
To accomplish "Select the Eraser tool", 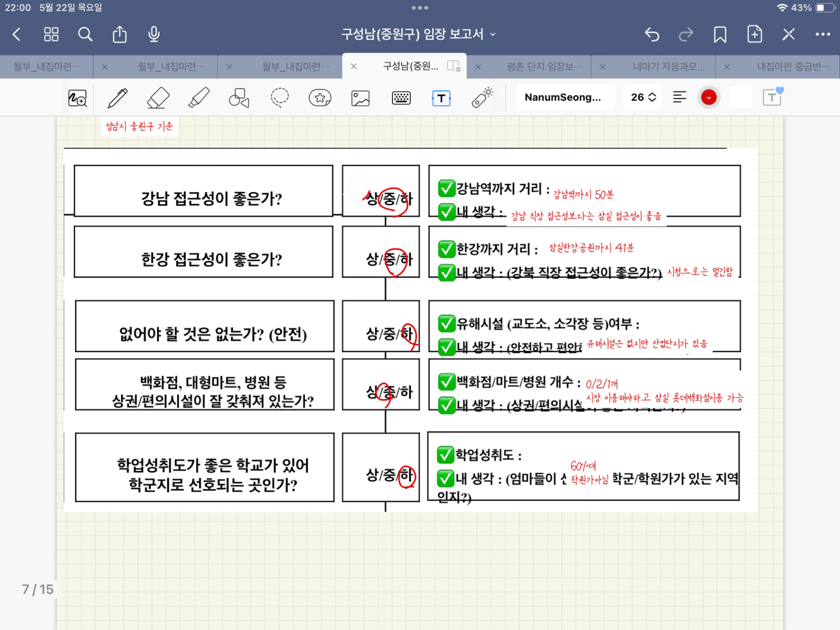I will click(158, 98).
